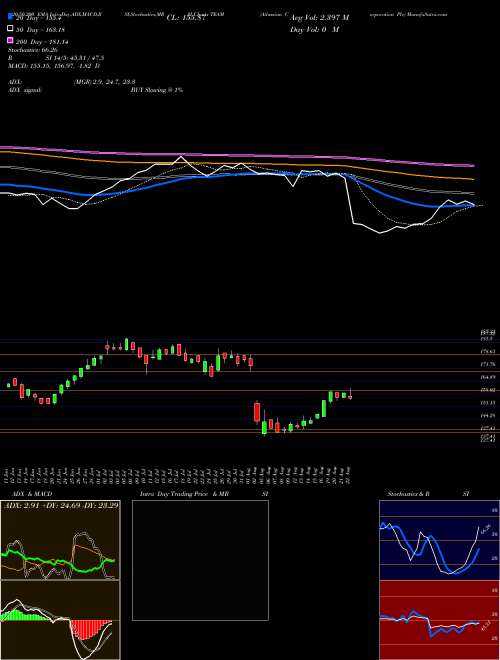
Task: Click the MACD values line in the header
Action: [54, 66]
